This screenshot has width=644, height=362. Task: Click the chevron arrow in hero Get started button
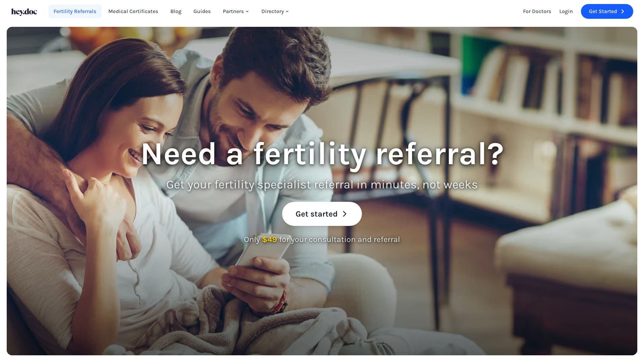pos(344,214)
